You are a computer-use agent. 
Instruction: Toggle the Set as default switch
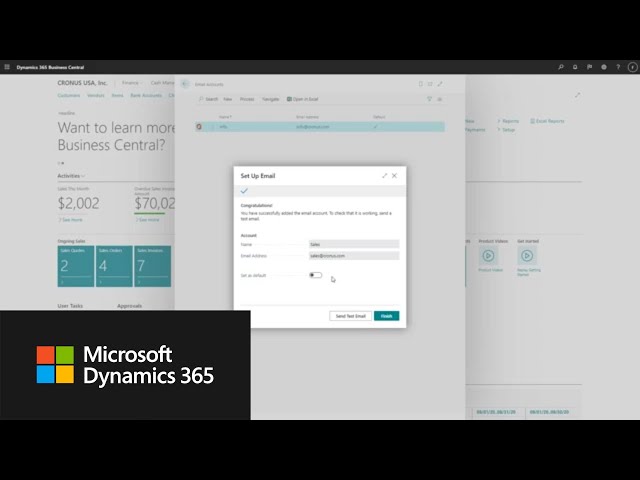coord(315,274)
